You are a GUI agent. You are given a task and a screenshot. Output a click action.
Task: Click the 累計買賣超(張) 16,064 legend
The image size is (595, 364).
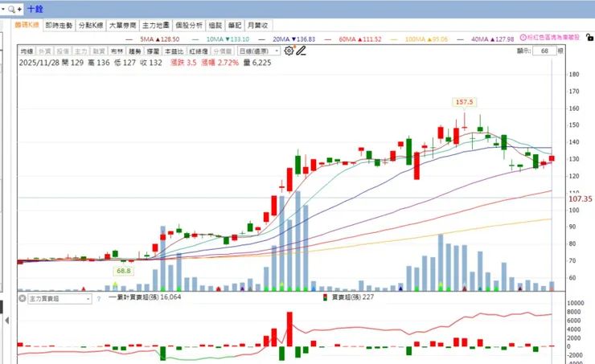(x=145, y=297)
